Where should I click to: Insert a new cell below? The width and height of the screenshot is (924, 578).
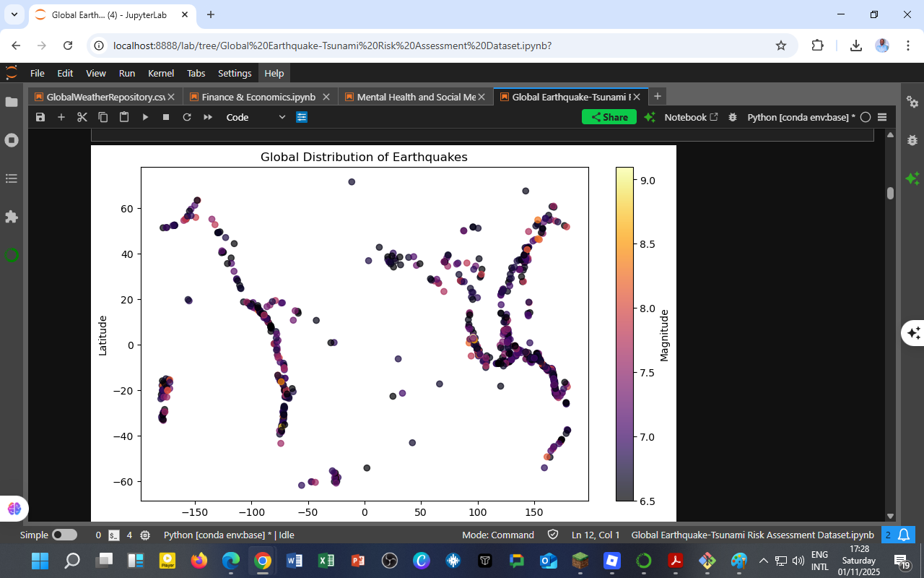[61, 116]
